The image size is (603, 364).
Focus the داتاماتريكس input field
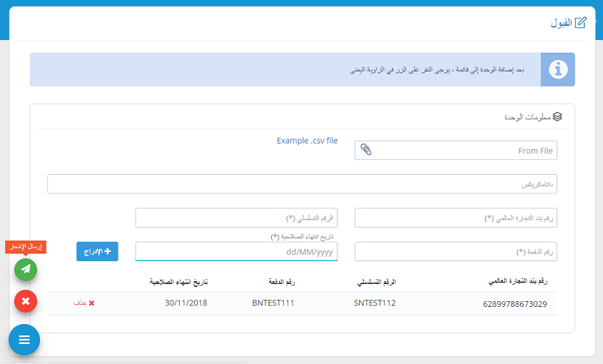[x=302, y=184]
